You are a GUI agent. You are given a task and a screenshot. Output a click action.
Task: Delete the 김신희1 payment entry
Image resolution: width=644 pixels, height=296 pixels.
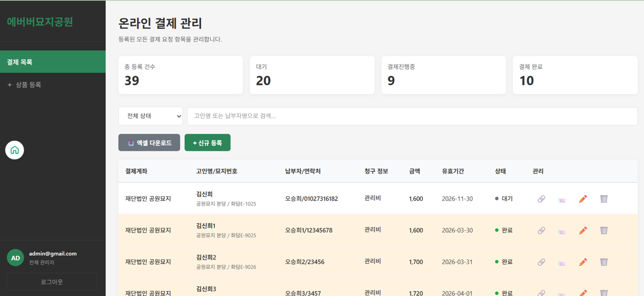point(603,230)
